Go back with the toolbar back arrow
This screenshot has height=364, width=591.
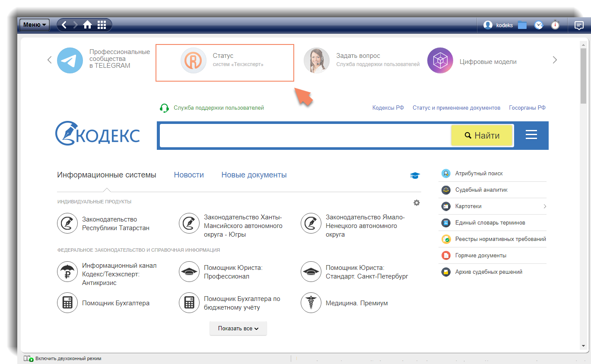point(64,25)
